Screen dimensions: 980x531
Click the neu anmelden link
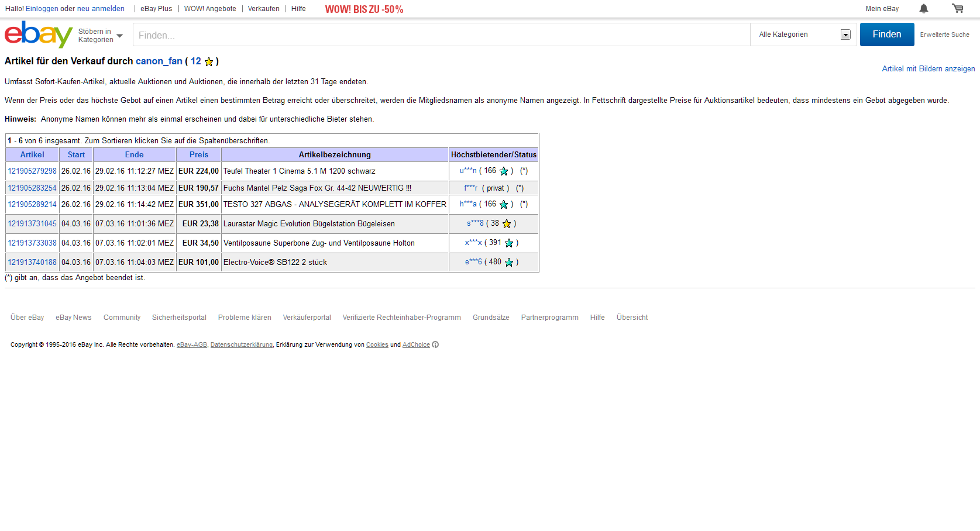point(101,9)
